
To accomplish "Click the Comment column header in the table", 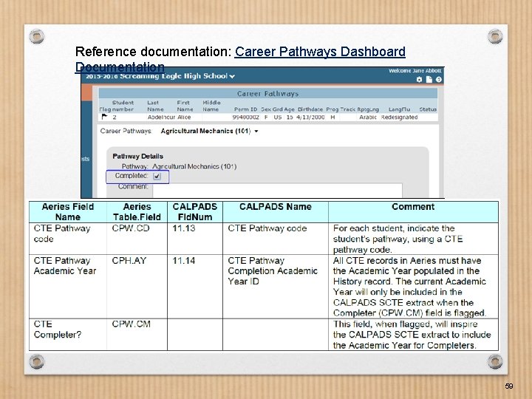I will pos(413,212).
